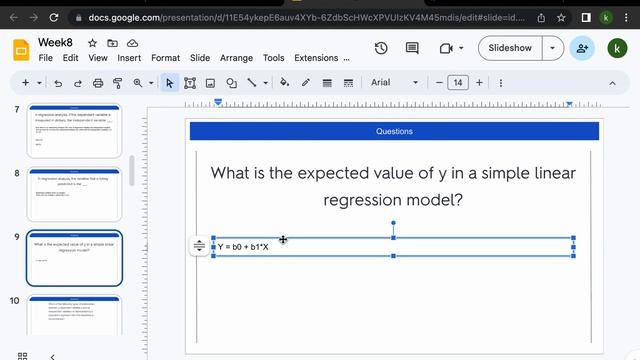
Task: Select the Line tool
Action: tap(252, 83)
